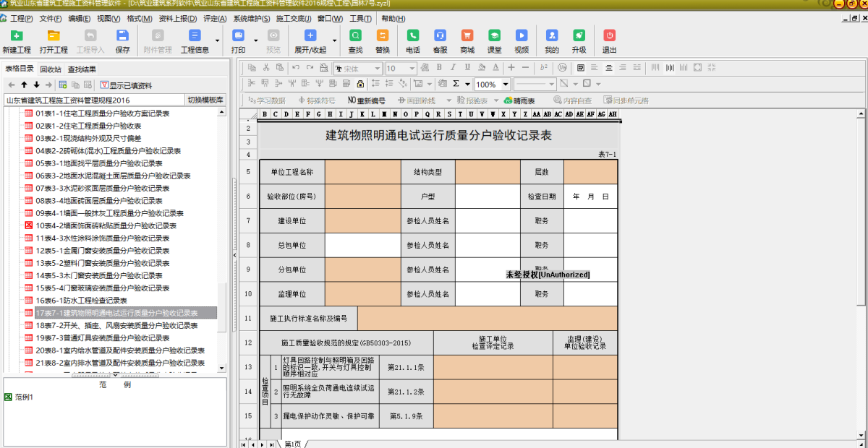Screen dimensions: 868x448
Task: Click the 查找 (Find) icon
Action: pos(354,41)
